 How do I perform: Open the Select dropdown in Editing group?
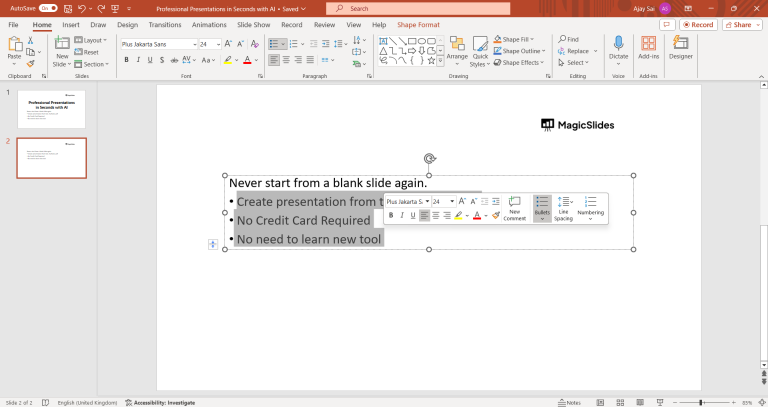coord(573,63)
